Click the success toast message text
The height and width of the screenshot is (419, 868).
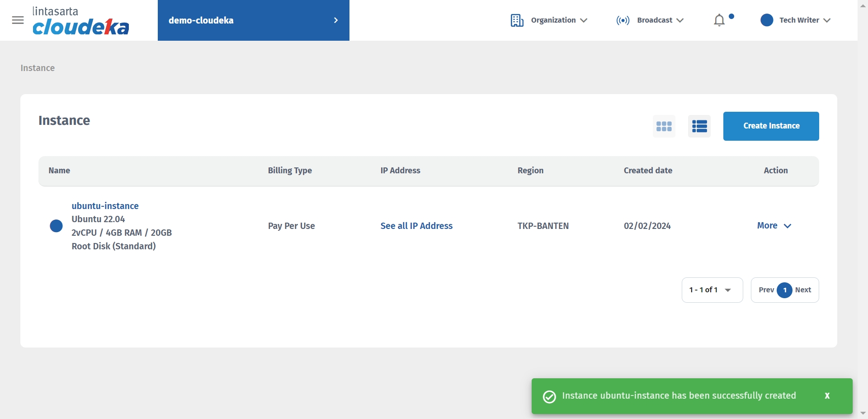[x=679, y=396]
